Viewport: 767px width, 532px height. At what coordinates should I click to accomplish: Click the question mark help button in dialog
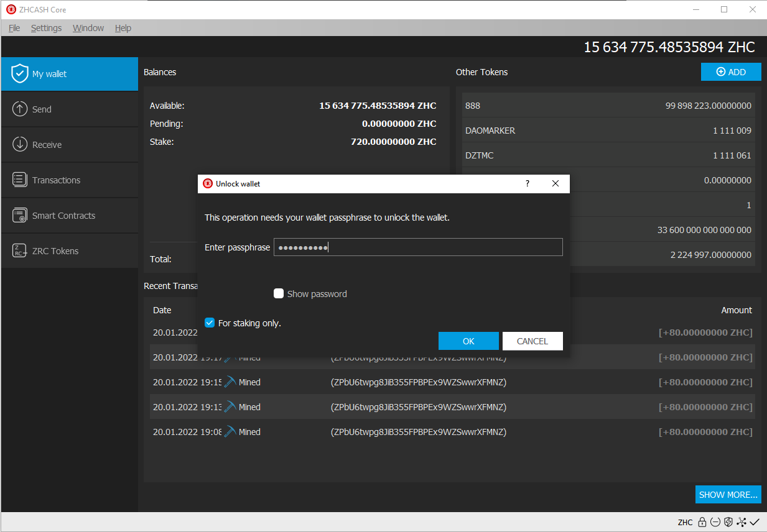tap(528, 183)
